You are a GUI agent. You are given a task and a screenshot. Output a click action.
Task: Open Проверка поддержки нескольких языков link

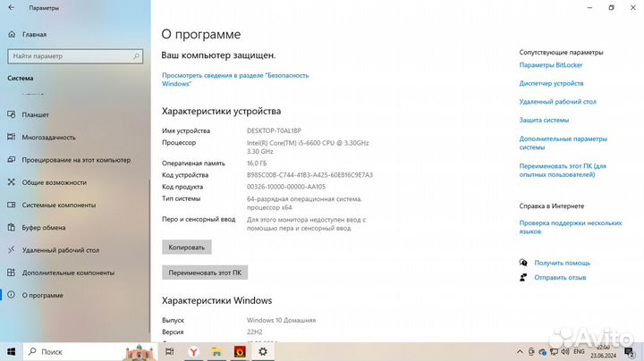click(571, 227)
